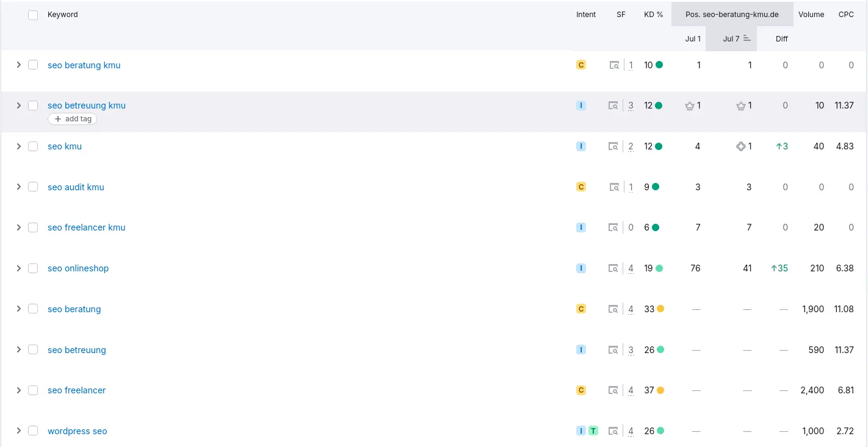Sort by CPC column header

(846, 15)
